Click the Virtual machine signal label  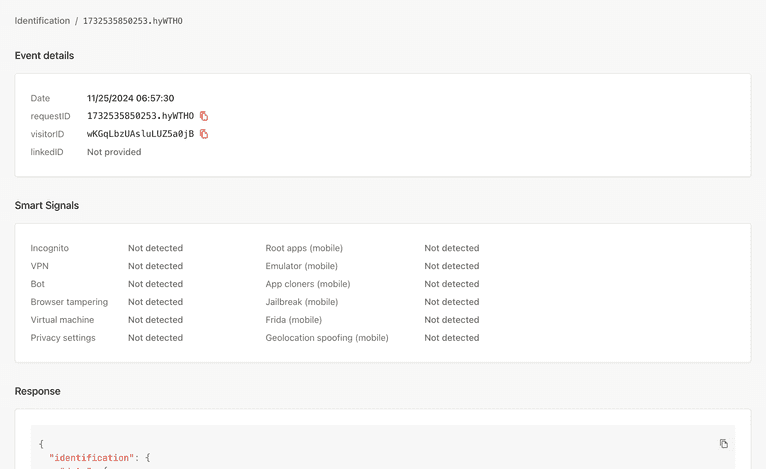(62, 320)
